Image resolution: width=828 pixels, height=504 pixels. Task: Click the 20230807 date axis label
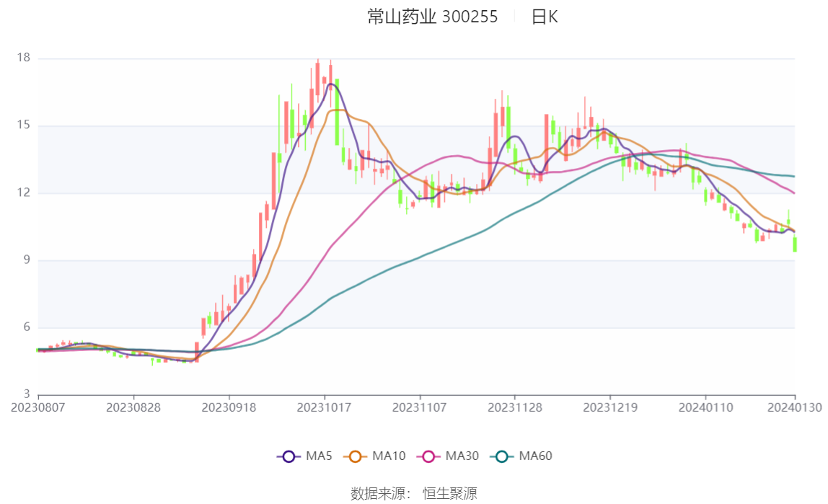(38, 407)
